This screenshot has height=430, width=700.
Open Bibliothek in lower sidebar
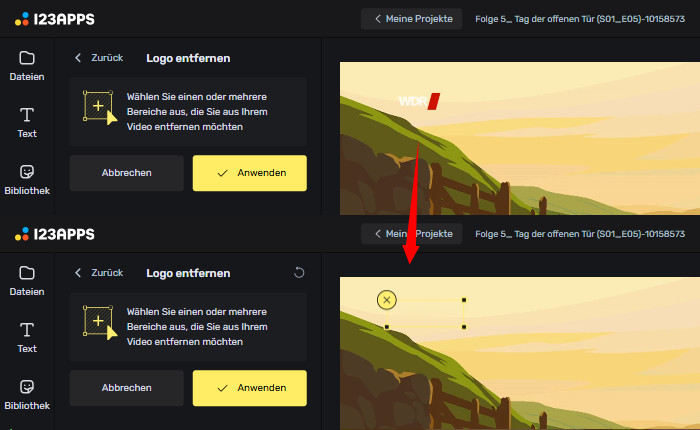coord(27,395)
